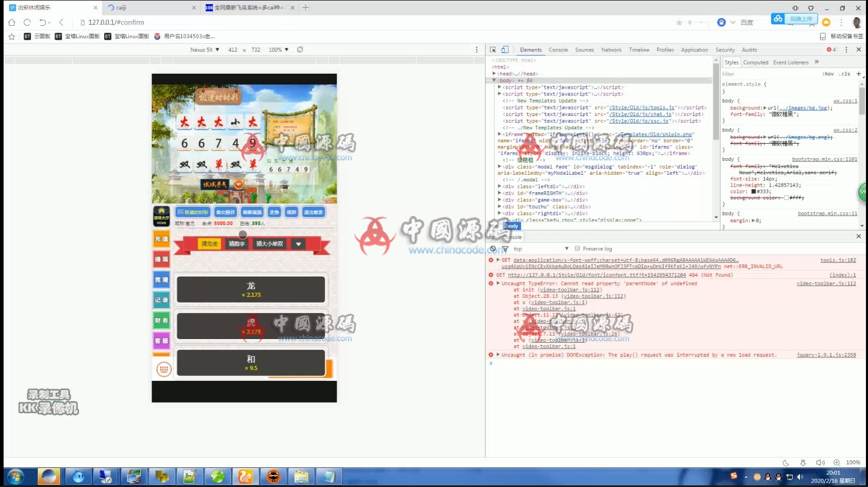Image resolution: width=868 pixels, height=487 pixels.
Task: Expand the div class leftdiv node
Action: click(x=499, y=187)
